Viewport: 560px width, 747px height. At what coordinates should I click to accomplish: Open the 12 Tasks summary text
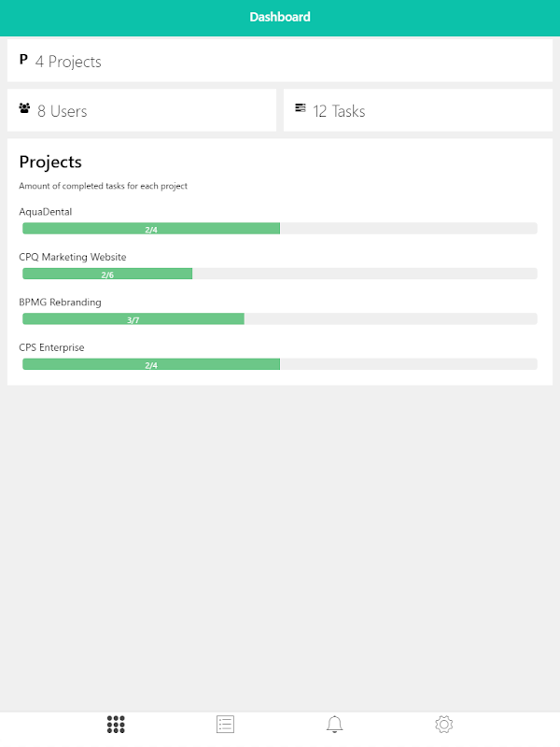point(339,111)
